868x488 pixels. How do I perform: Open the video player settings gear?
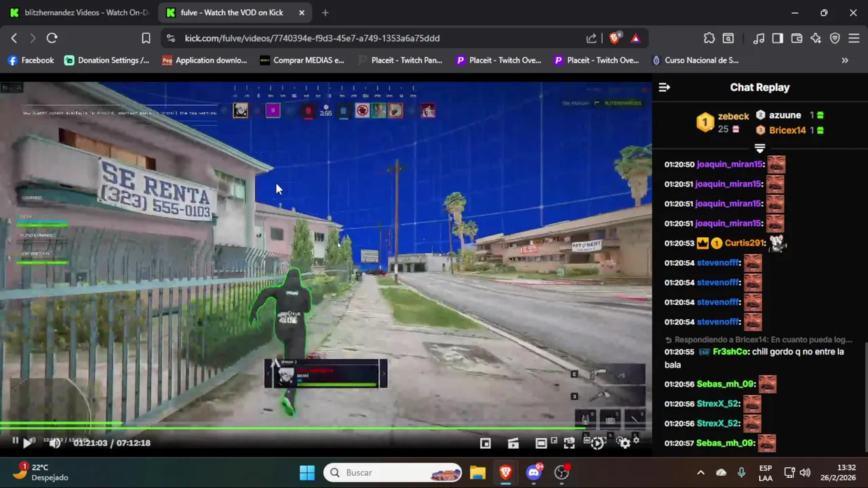point(624,443)
